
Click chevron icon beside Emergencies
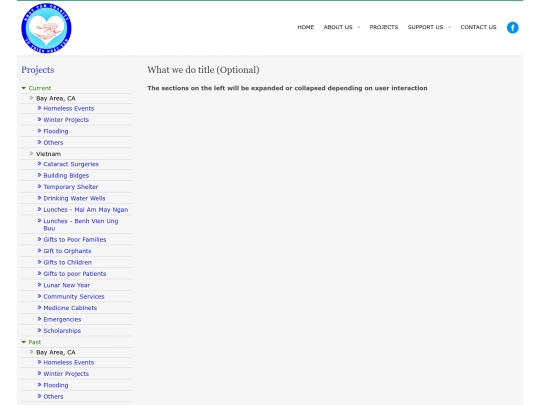39,319
